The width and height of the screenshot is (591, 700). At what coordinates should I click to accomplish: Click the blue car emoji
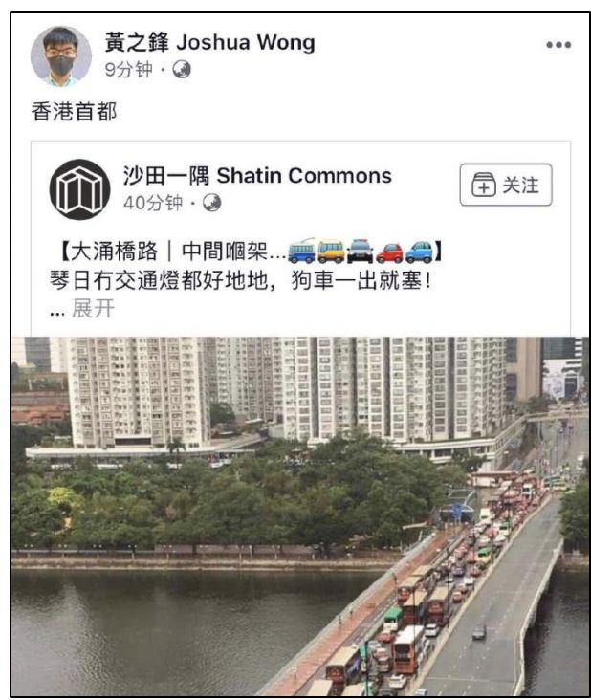pyautogui.click(x=418, y=252)
